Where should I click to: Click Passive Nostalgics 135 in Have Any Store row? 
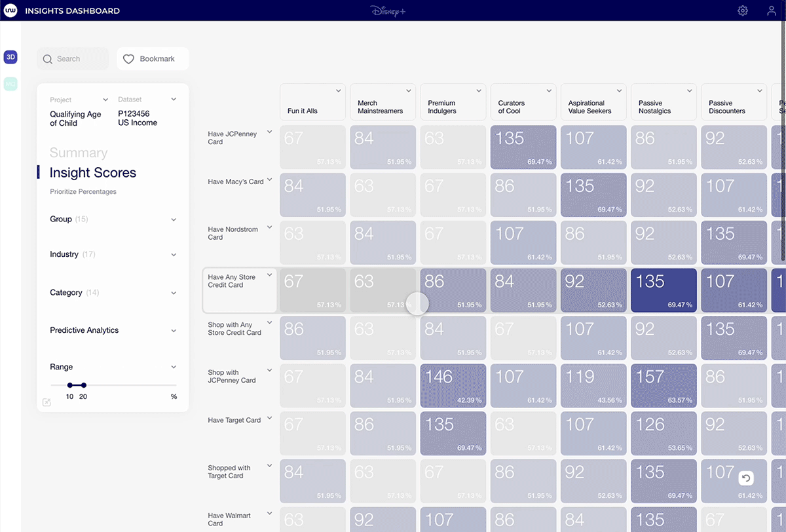[664, 290]
